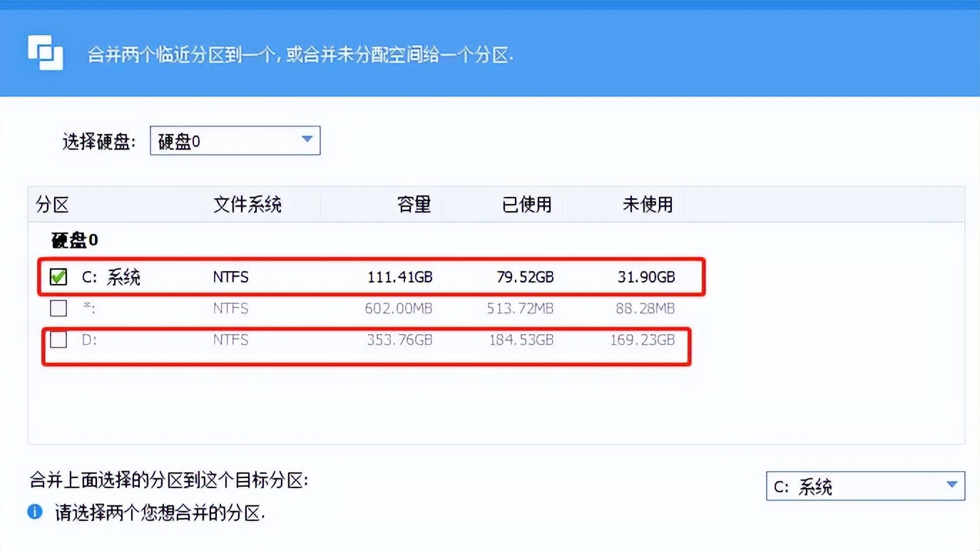Viewport: 980px width, 551px height.
Task: Click the 分区 column header
Action: coord(50,205)
